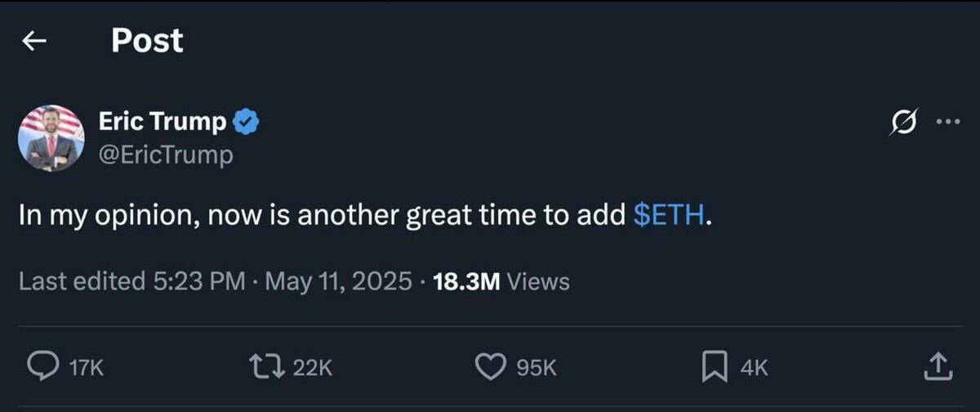Open the three-dot more options menu

coord(947,123)
